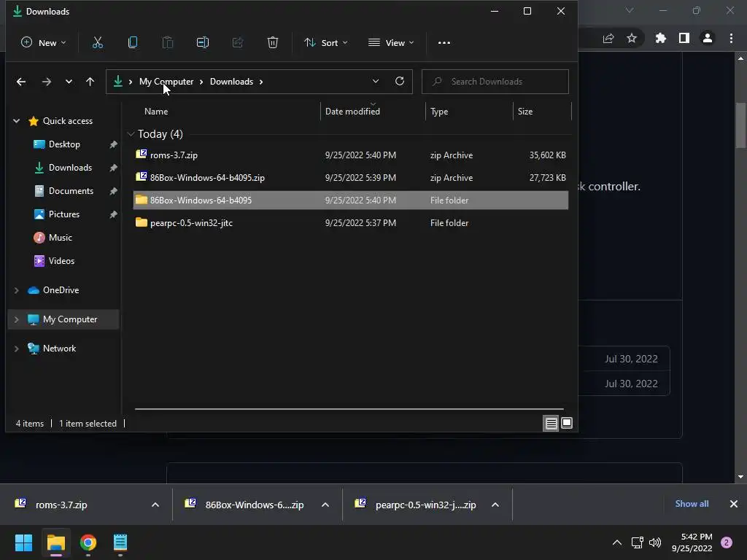The height and width of the screenshot is (560, 747).
Task: Collapse the Quick access tree node
Action: click(16, 121)
